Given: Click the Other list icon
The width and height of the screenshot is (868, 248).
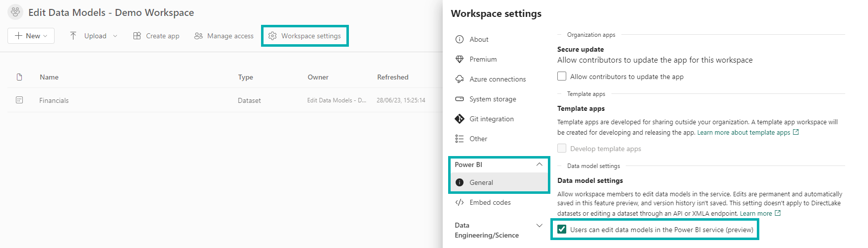Looking at the screenshot, I should [460, 139].
